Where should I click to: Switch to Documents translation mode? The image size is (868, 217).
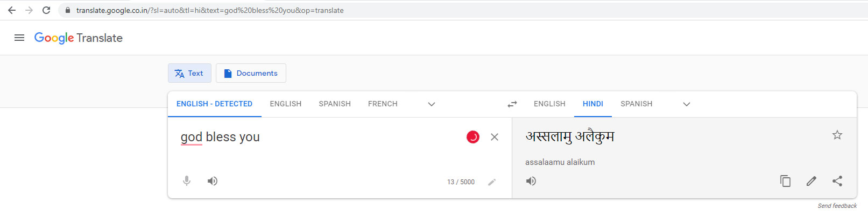[x=251, y=73]
